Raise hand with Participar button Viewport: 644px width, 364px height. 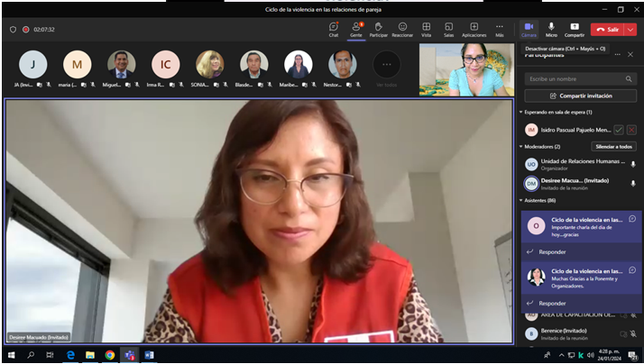378,30
